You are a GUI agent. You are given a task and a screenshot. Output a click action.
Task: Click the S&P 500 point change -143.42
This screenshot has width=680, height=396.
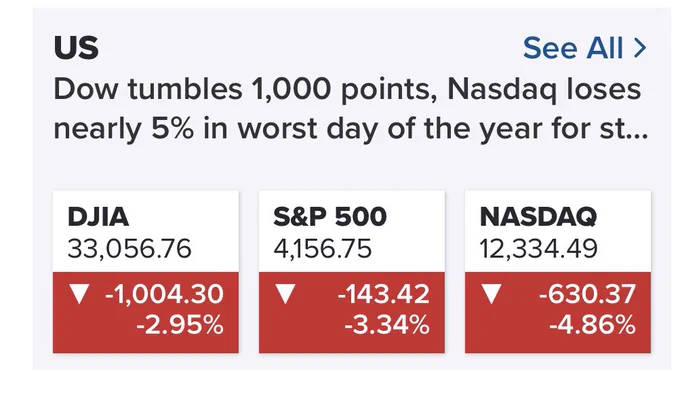click(x=383, y=294)
